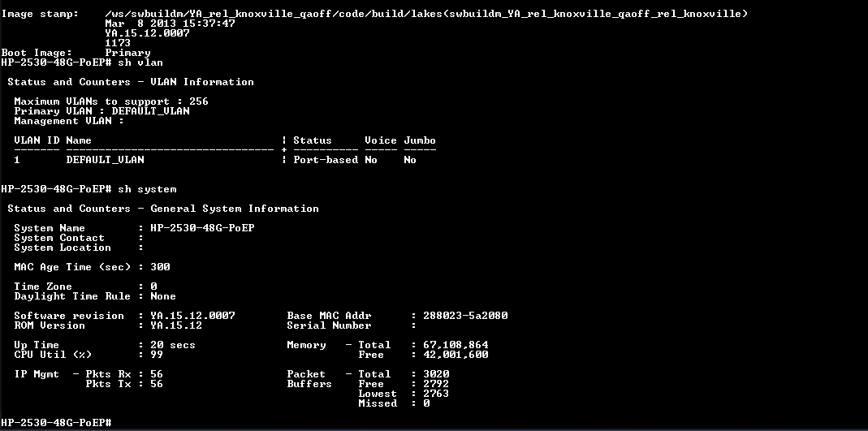Screen dimensions: 868x431
Task: Select the 'VLAN ID' column header
Action: click(37, 140)
